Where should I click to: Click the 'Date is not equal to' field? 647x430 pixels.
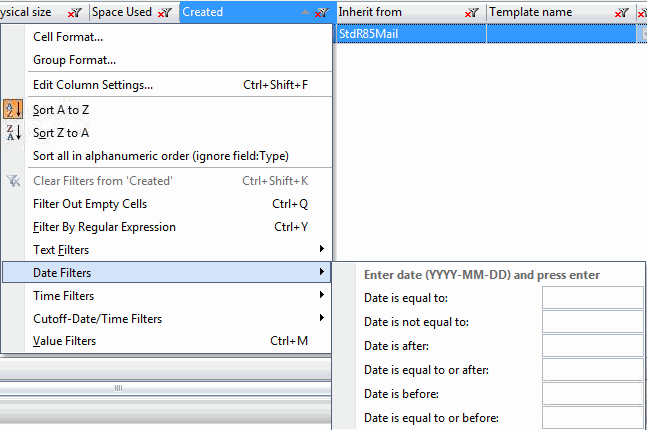pyautogui.click(x=593, y=321)
